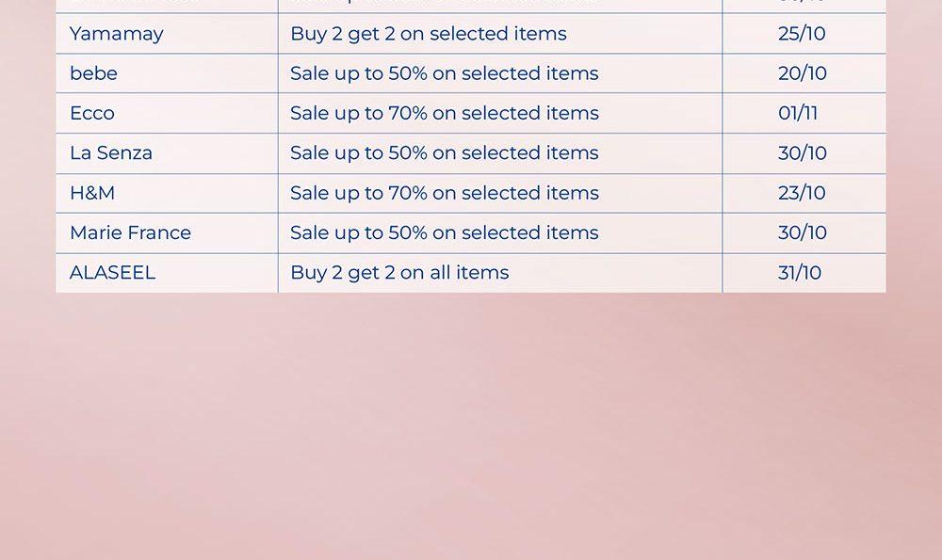This screenshot has height=560, width=942.
Task: Click the 30/10 date in Marie France row
Action: 802,232
